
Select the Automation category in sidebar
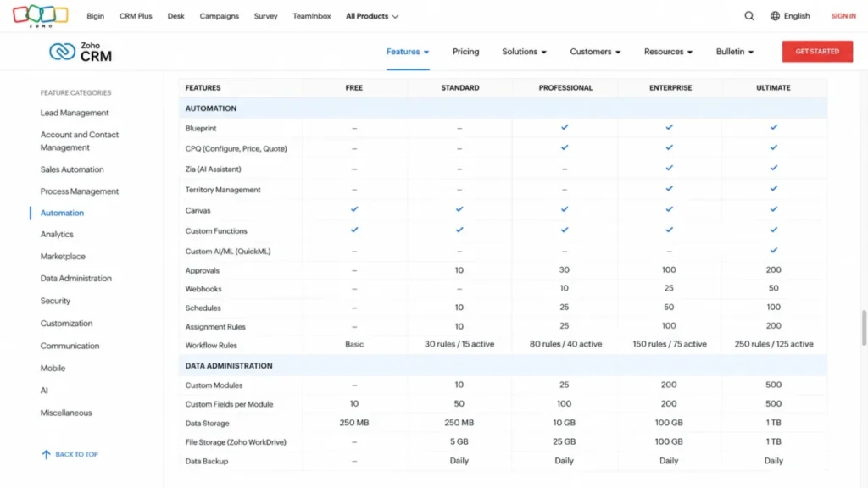tap(62, 213)
